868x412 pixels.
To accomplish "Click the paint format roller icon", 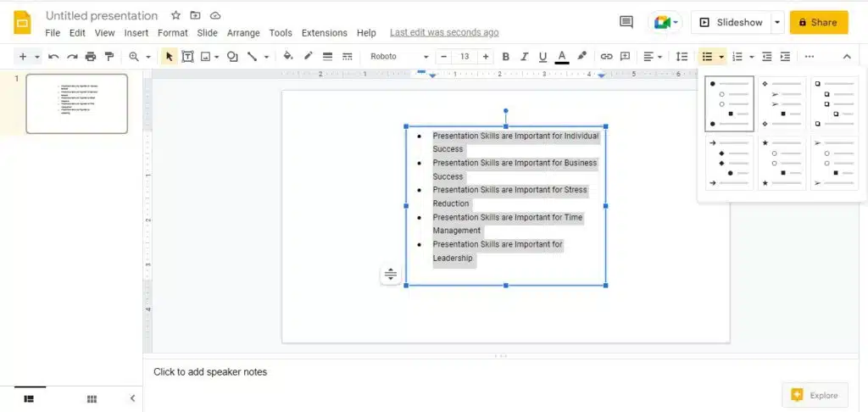I will pyautogui.click(x=109, y=57).
